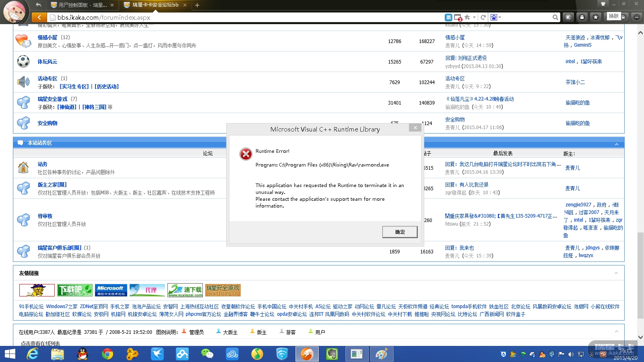
Task: Open WeChat from the taskbar
Action: coord(207,354)
